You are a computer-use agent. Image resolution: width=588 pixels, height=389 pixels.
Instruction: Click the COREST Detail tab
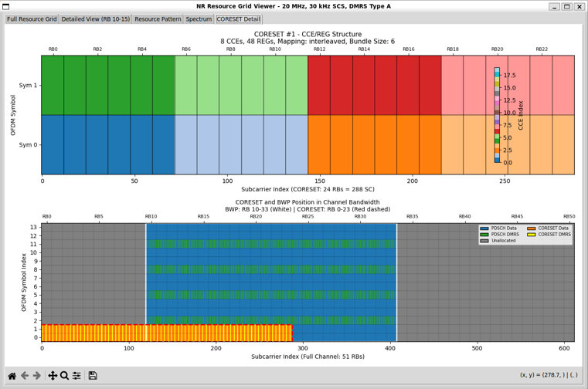[238, 19]
